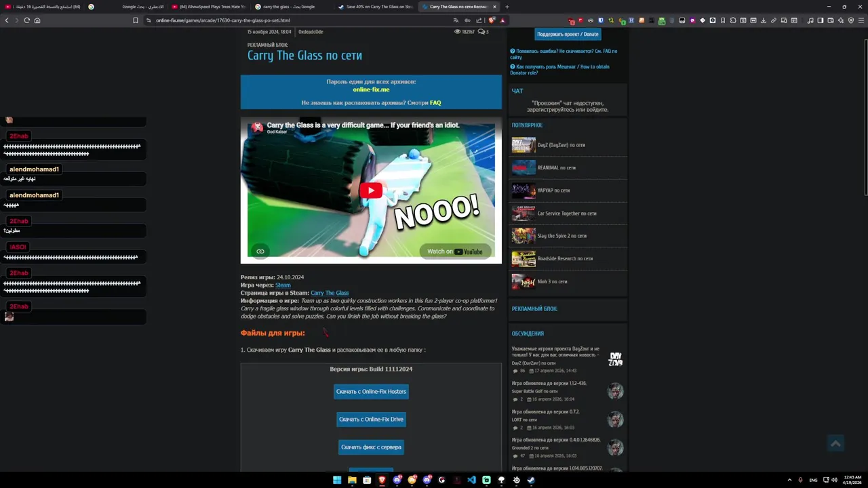This screenshot has width=868, height=488.
Task: Click 'Slay the Spire 2 по сети' thumbnail
Action: pyautogui.click(x=524, y=236)
